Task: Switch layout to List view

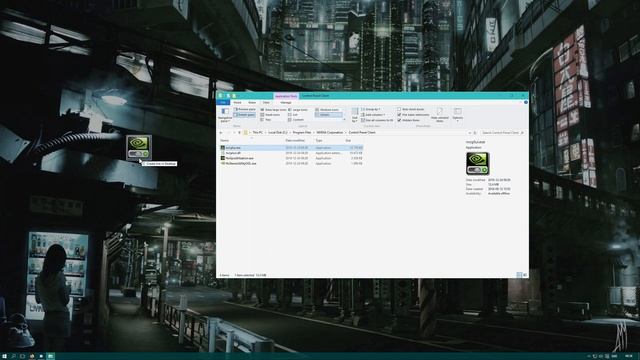Action: [293, 115]
